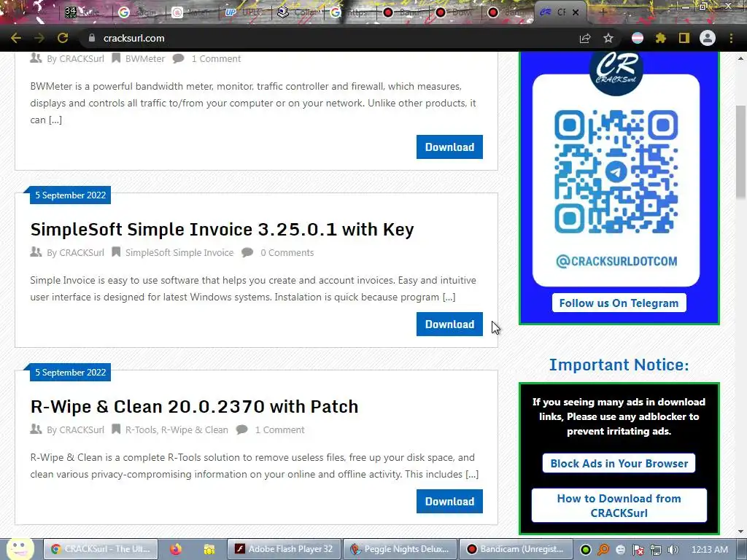The width and height of the screenshot is (747, 560).
Task: Open the Chrome profile avatar
Action: tap(708, 38)
